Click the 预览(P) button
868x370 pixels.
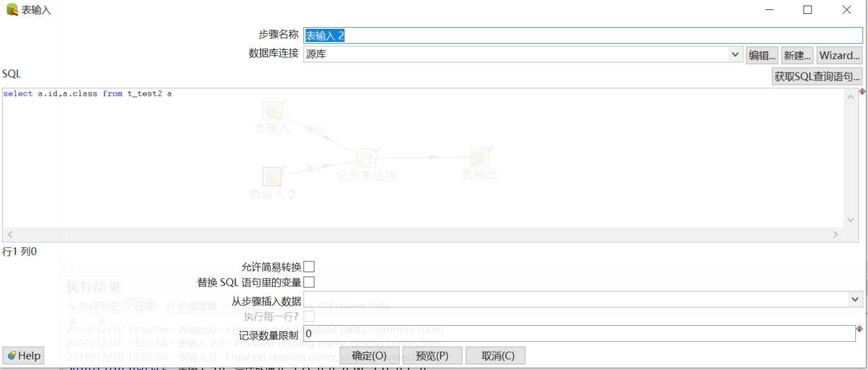pos(432,356)
